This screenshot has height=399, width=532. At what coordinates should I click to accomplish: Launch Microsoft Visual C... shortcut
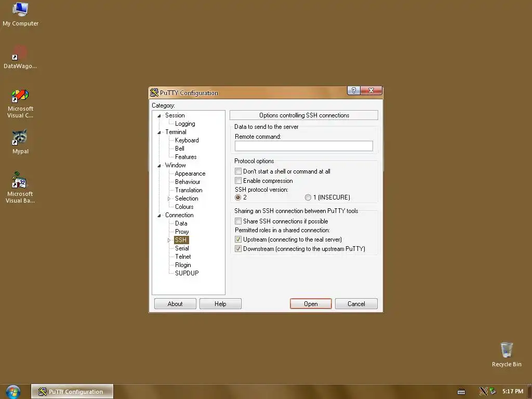tap(20, 103)
